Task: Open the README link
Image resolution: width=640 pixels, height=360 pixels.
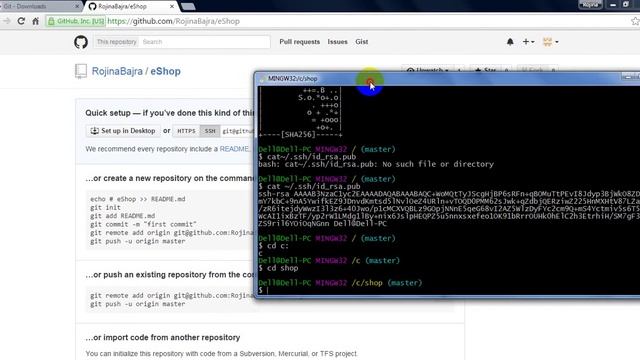Action: click(x=234, y=149)
